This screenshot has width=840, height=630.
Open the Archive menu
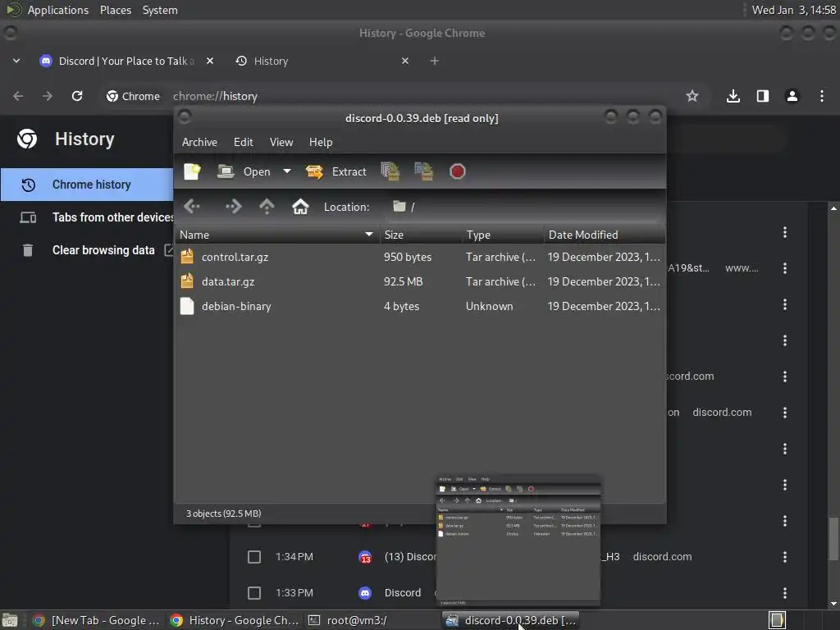click(x=199, y=142)
